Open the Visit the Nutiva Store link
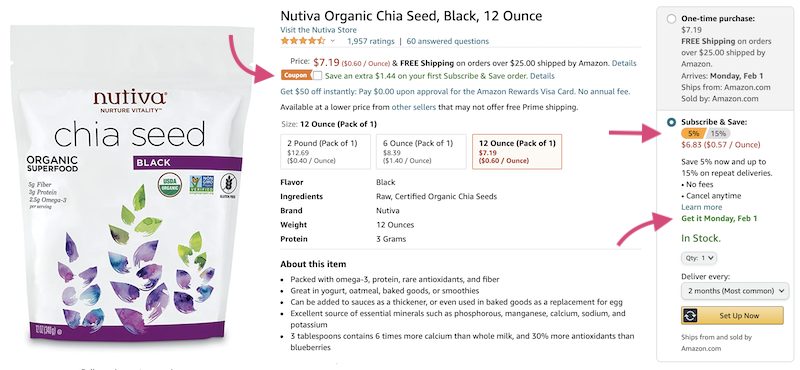Screen dimensions: 800x370 (x=318, y=30)
